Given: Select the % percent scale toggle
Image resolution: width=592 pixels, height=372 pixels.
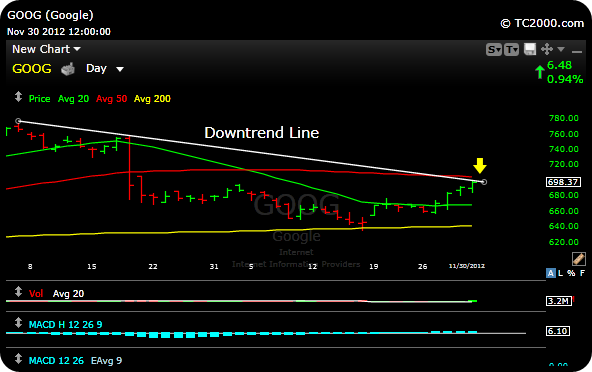Looking at the screenshot, I should coord(571,273).
